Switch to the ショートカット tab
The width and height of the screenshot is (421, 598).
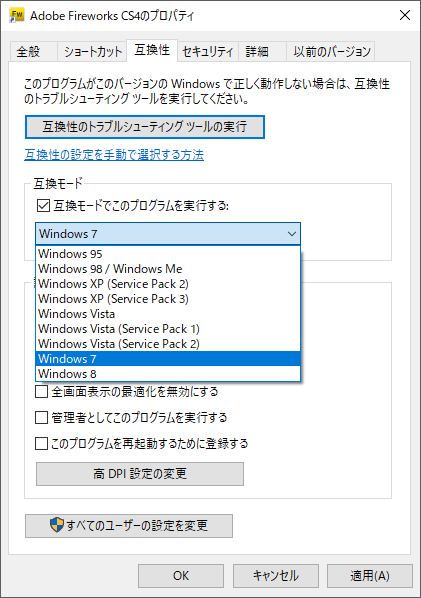pyautogui.click(x=92, y=51)
